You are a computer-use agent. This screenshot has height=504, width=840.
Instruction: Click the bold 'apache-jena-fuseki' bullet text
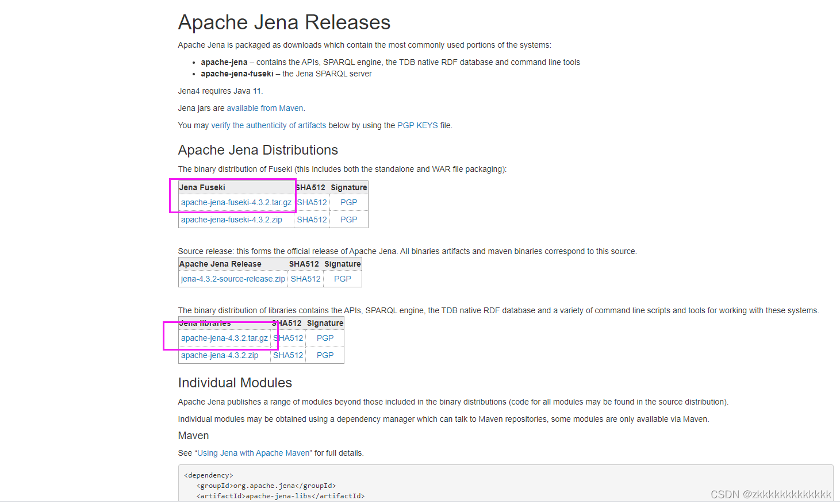(x=237, y=74)
